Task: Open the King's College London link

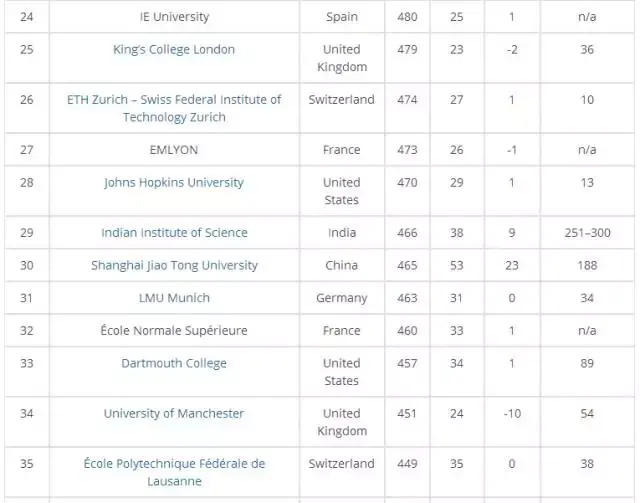Action: point(174,50)
